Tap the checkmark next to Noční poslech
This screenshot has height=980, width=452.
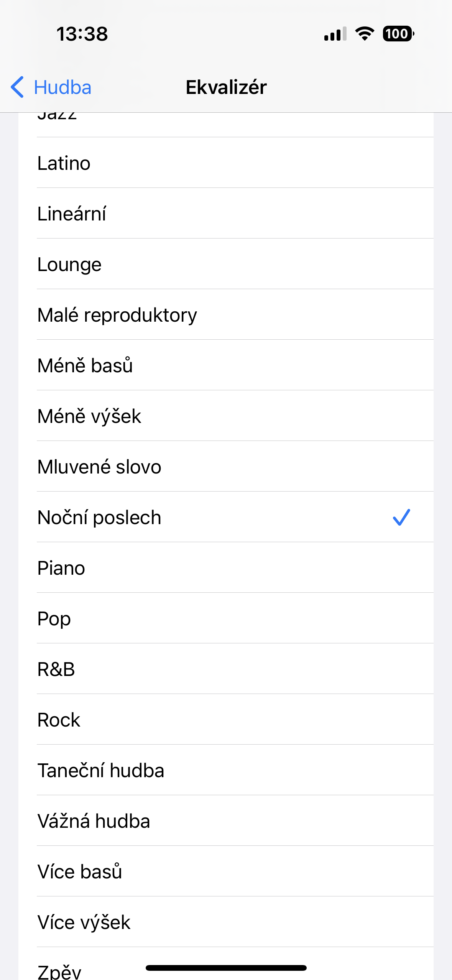[401, 517]
